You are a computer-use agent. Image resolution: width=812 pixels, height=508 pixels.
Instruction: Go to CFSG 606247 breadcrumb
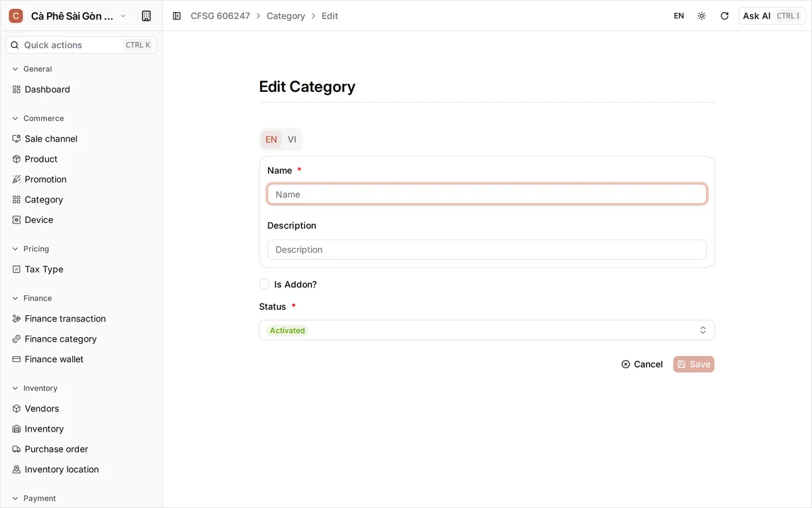pyautogui.click(x=220, y=16)
